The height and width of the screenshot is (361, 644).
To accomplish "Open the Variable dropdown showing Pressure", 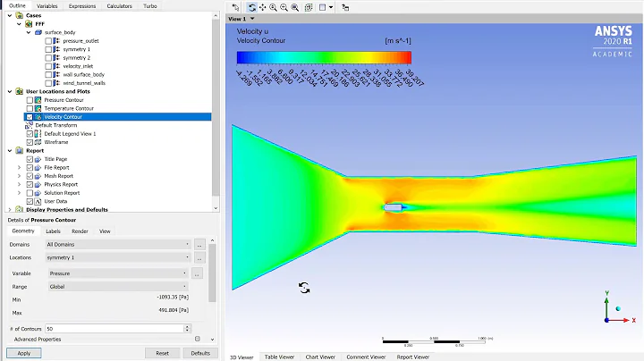I will pos(118,273).
